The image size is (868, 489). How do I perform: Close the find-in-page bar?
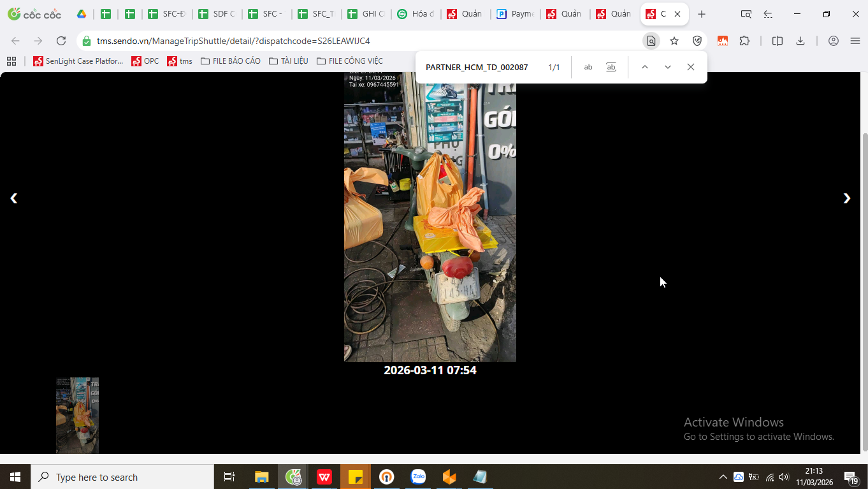[690, 67]
